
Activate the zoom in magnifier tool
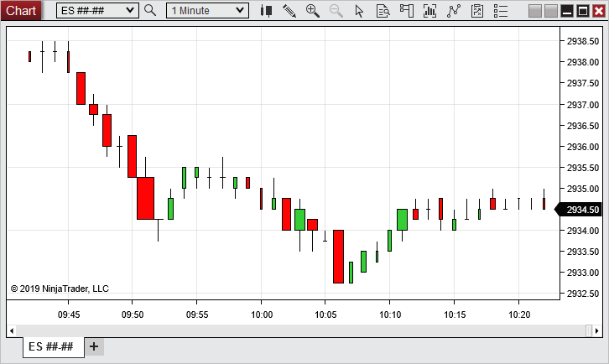[x=313, y=10]
